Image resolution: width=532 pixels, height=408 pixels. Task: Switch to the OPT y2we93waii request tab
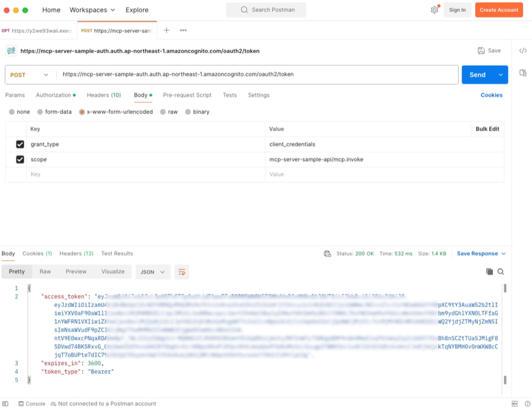tap(38, 31)
